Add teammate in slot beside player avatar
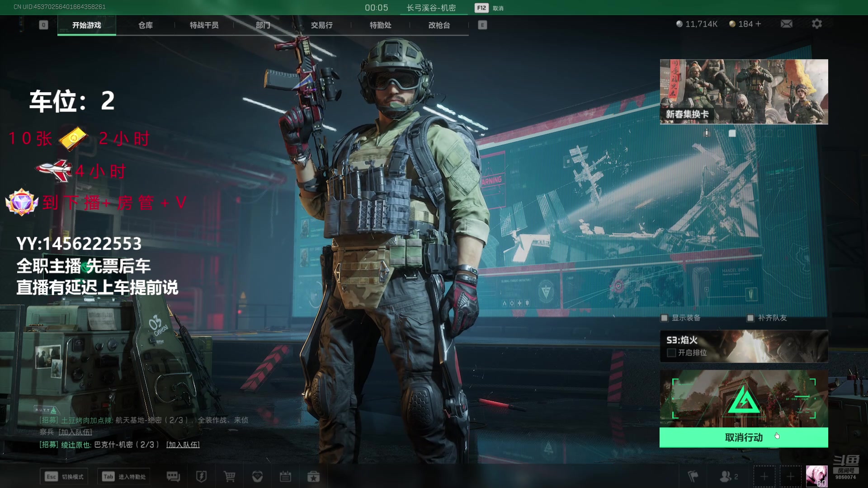Screen dimensions: 868x488 [790, 477]
